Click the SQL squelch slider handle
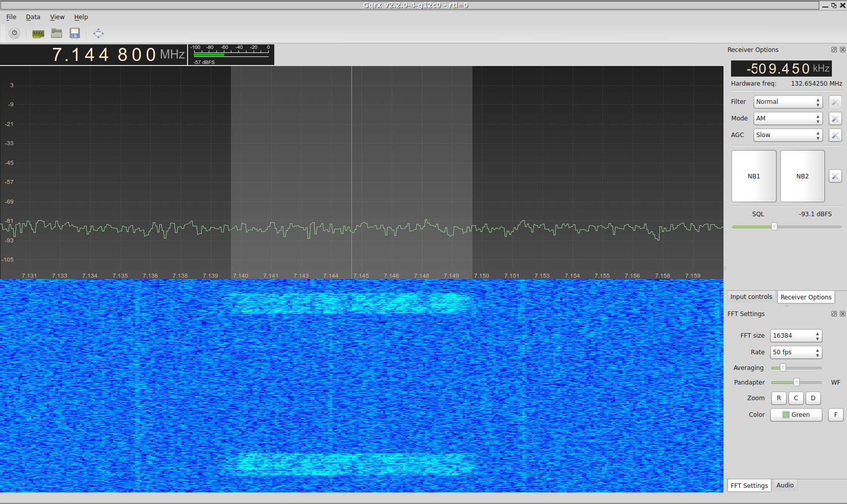847x504 pixels. pos(774,227)
